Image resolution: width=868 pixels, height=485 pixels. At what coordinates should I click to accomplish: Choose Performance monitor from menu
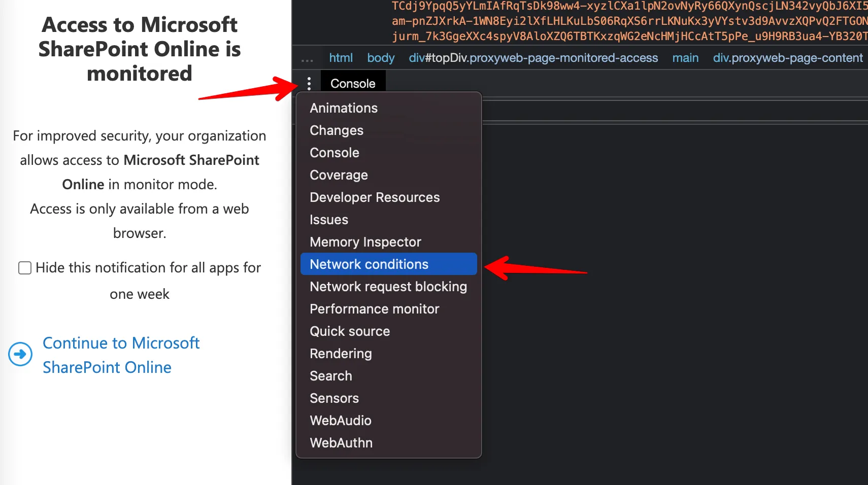375,309
